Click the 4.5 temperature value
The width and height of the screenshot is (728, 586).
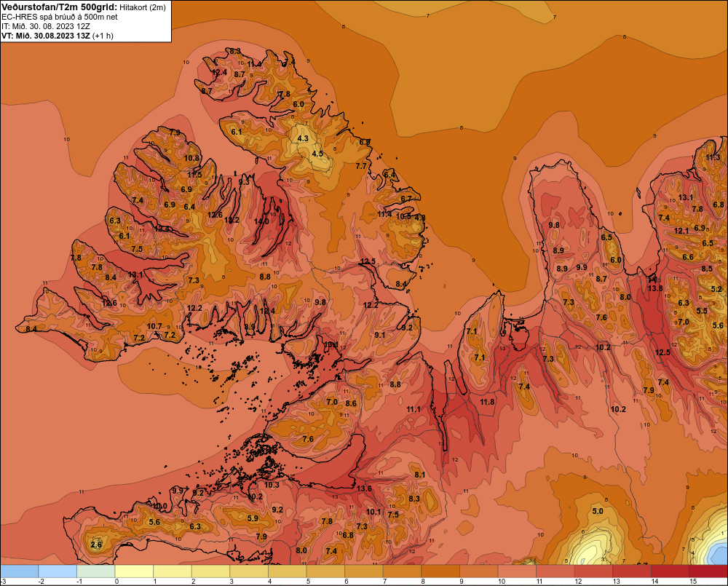pos(317,154)
